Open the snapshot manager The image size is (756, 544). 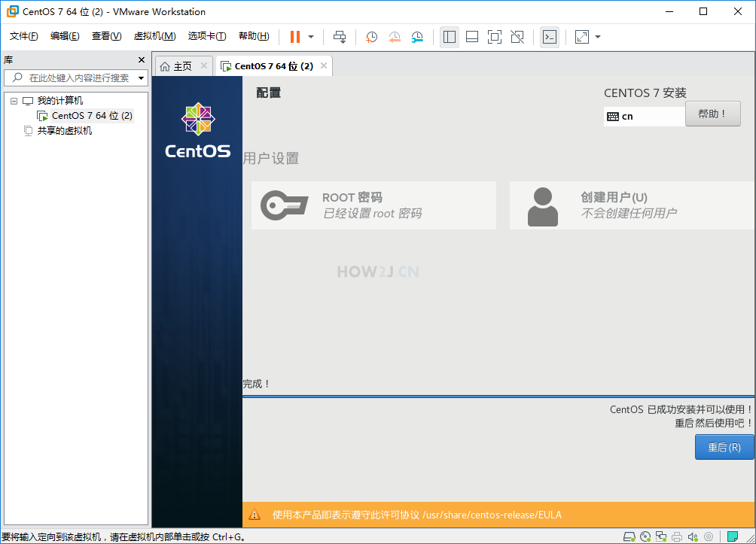[417, 36]
